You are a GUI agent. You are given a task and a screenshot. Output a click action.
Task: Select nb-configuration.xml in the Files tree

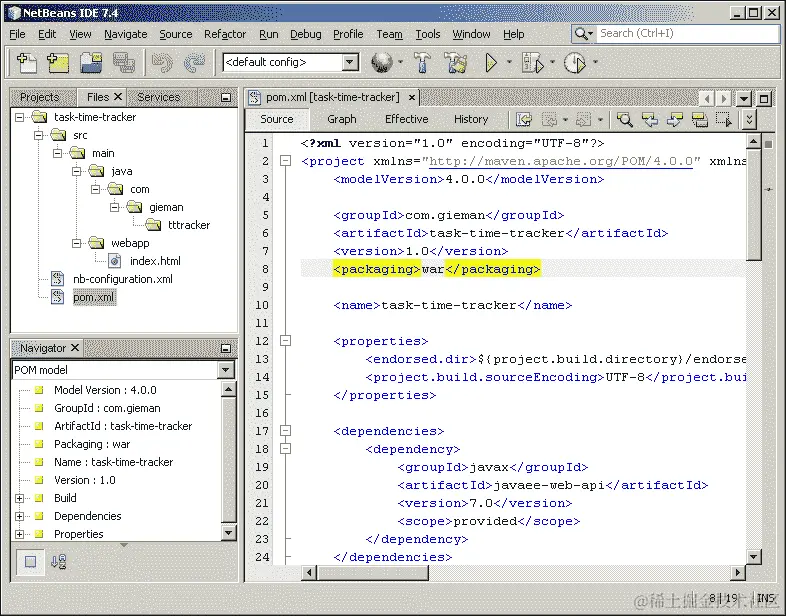pos(123,279)
